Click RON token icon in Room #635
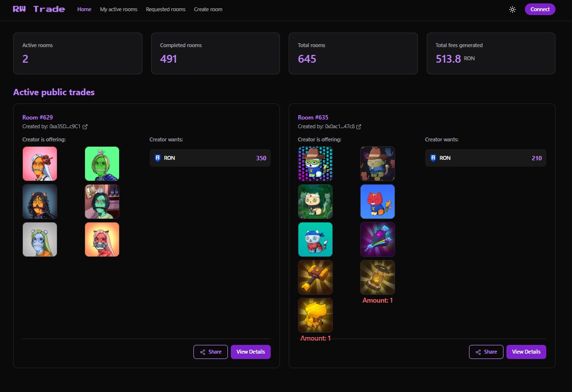 tap(433, 158)
